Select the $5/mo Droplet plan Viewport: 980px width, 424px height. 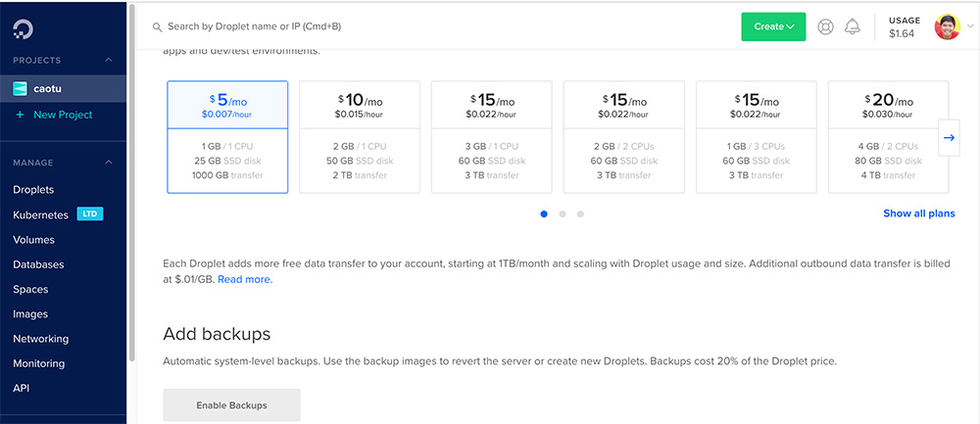227,137
